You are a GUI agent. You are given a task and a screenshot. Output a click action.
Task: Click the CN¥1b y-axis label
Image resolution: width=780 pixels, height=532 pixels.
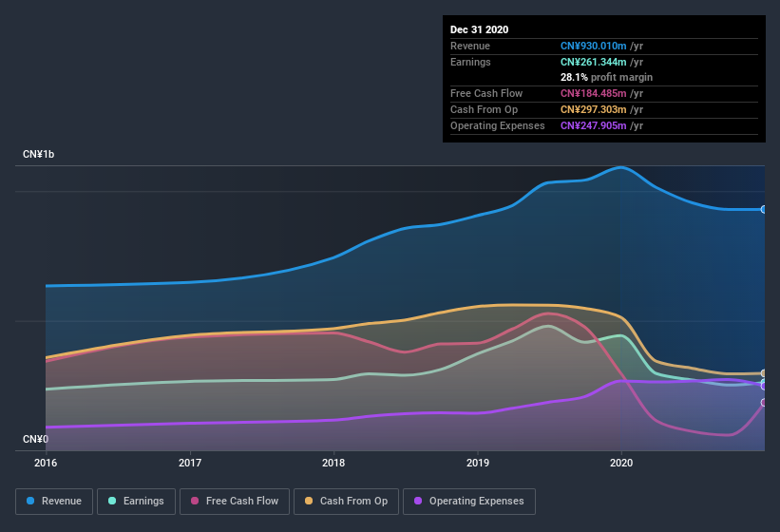coord(38,154)
